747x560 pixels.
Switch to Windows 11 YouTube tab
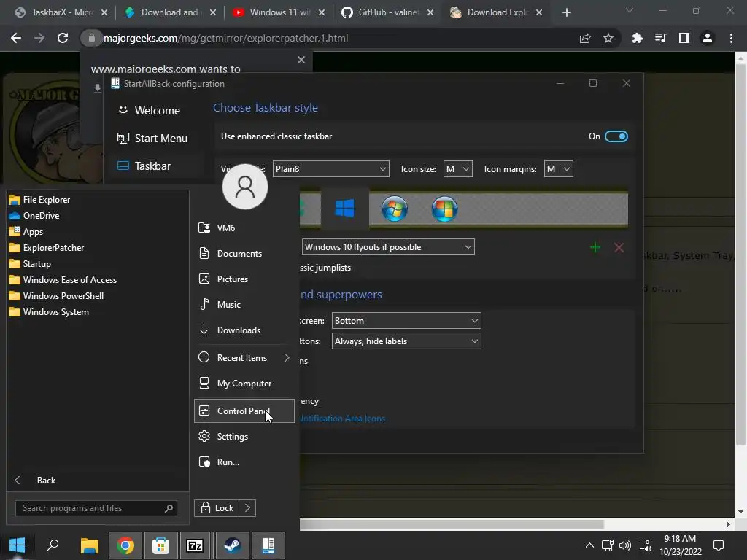pyautogui.click(x=279, y=12)
